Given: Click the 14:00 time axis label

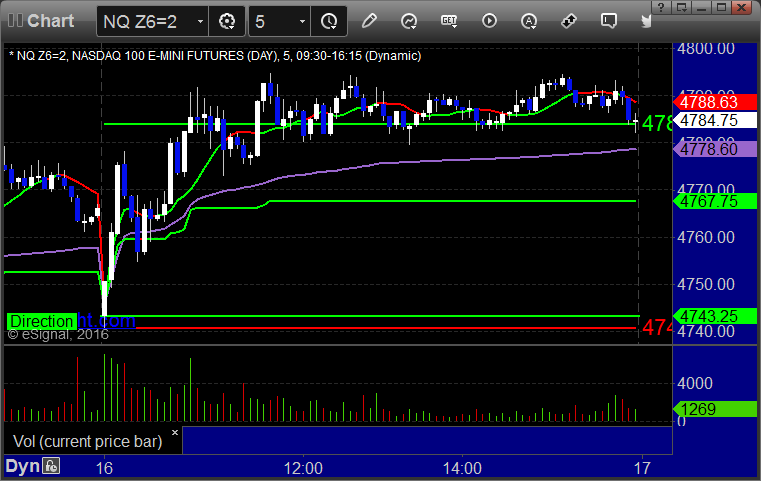Looking at the screenshot, I should (462, 468).
